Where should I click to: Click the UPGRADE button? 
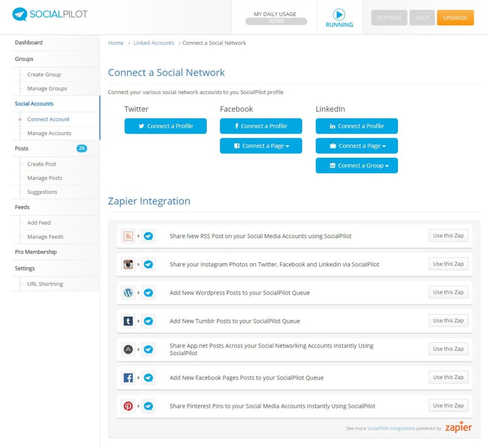click(x=455, y=17)
